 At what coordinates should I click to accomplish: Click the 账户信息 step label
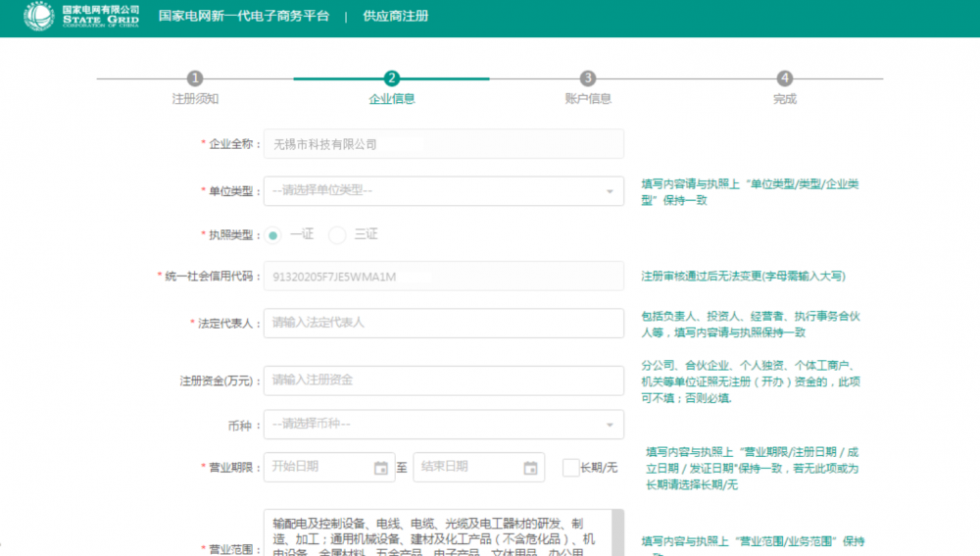(587, 99)
